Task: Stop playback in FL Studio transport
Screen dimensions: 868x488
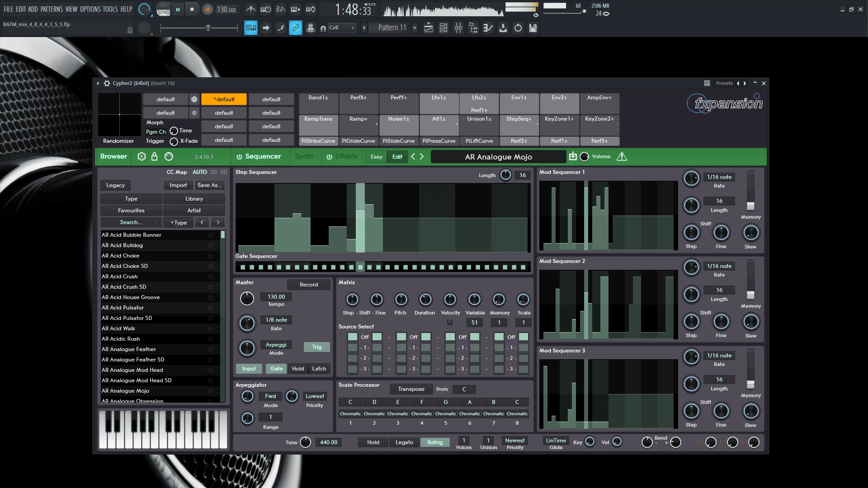Action: pos(192,9)
